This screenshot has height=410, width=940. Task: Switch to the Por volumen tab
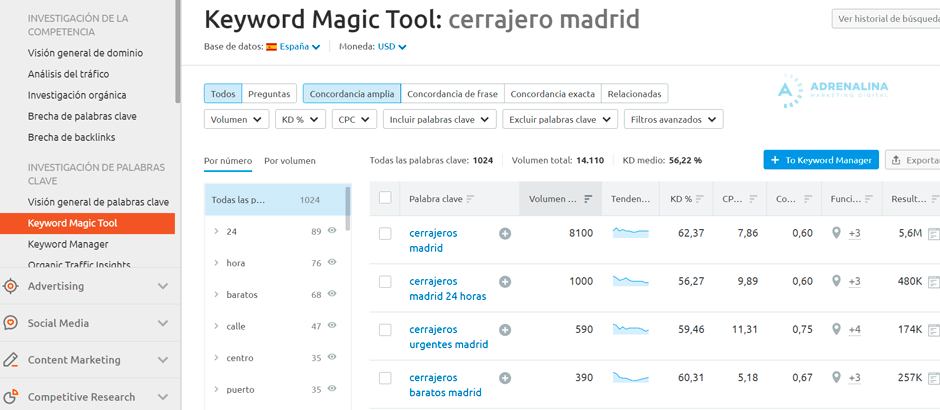pos(290,161)
